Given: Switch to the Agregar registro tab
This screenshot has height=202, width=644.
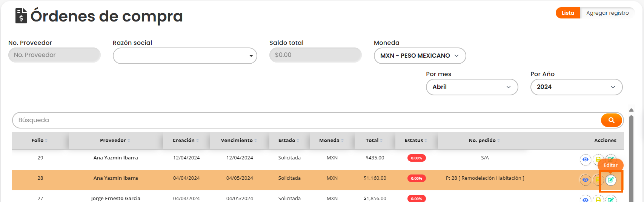Looking at the screenshot, I should [x=607, y=13].
